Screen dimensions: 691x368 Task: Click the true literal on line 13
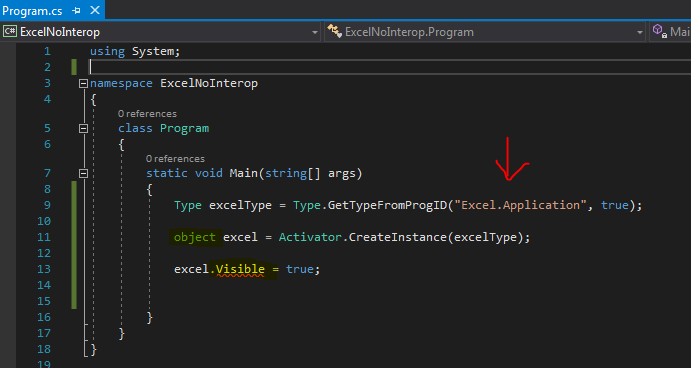tap(300, 269)
